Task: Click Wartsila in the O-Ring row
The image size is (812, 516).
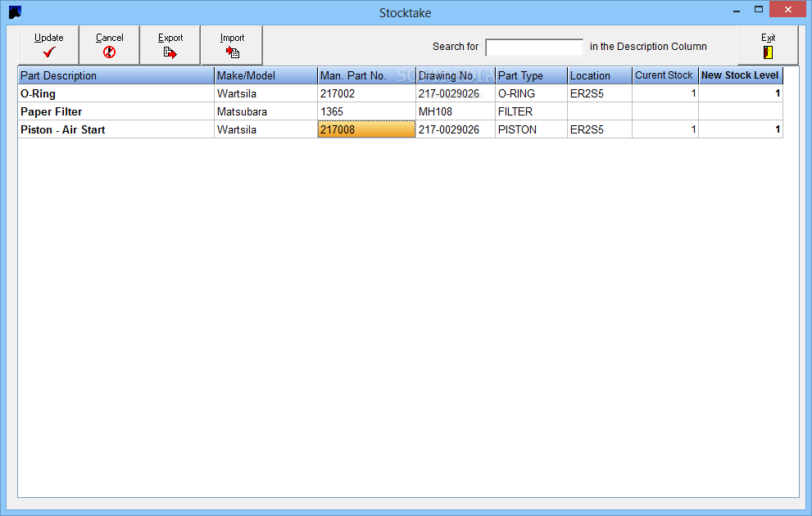Action: [265, 93]
